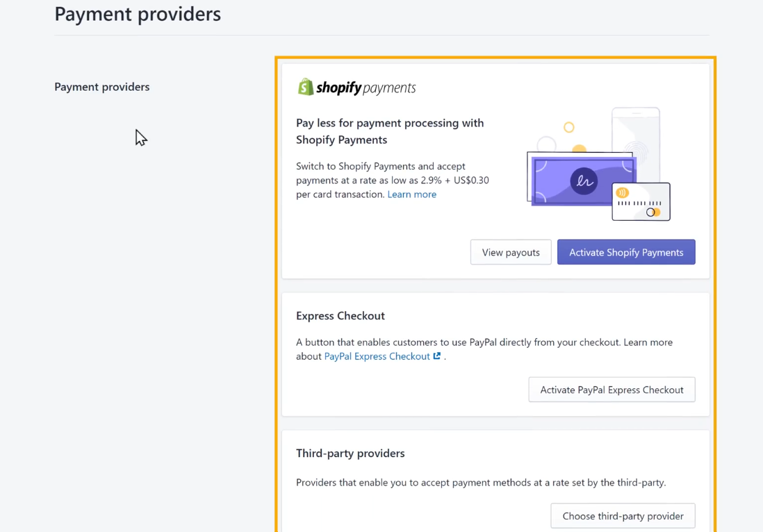763x532 pixels.
Task: Activate PayPal Express Checkout
Action: click(612, 390)
